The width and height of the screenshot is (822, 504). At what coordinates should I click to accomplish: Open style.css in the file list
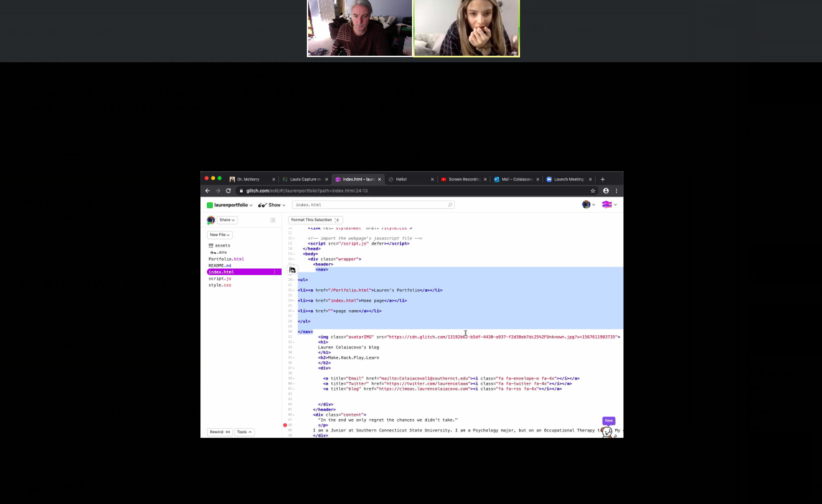(220, 285)
